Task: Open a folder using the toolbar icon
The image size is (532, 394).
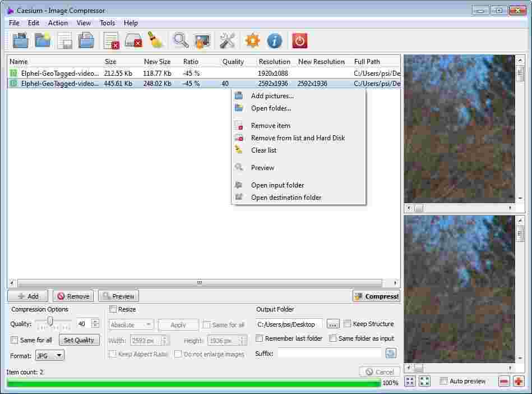Action: [x=43, y=40]
